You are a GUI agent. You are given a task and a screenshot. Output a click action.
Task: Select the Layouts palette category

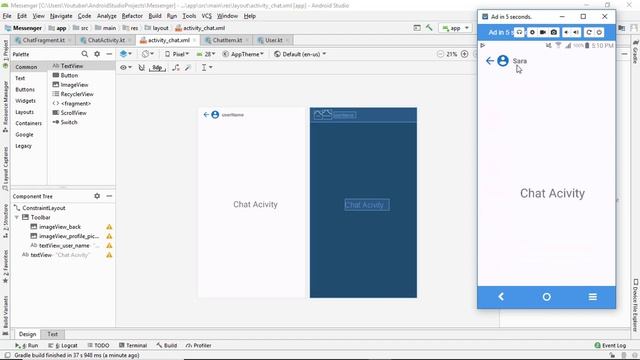point(24,112)
